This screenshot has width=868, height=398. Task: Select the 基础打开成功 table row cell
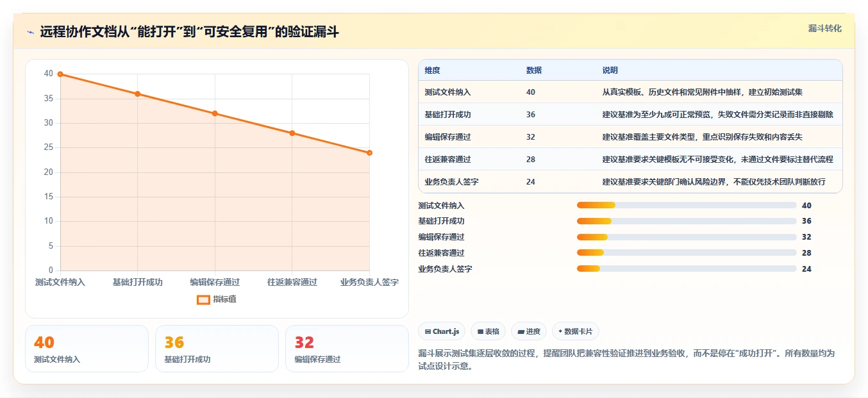point(447,115)
